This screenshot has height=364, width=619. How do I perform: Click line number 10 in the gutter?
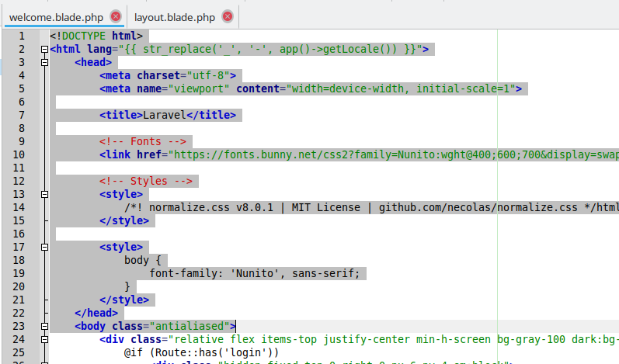pos(21,155)
